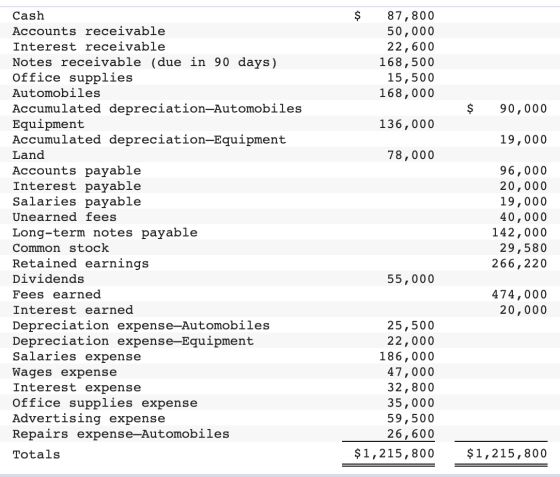This screenshot has height=477, width=560.
Task: Click the Common stock amount 29,580
Action: (523, 248)
